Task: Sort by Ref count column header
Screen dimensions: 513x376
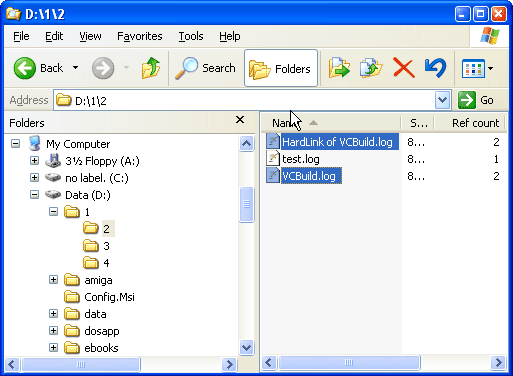Action: 470,123
